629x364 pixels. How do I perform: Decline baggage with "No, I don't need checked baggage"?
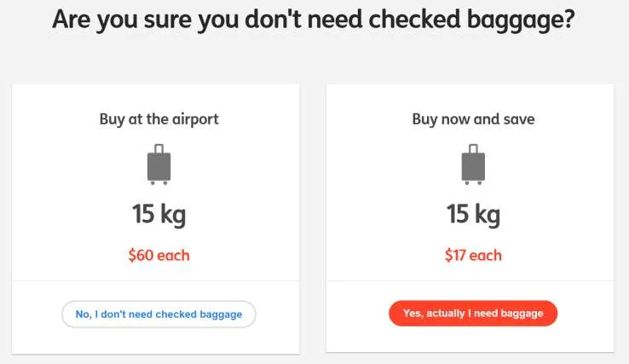point(159,314)
